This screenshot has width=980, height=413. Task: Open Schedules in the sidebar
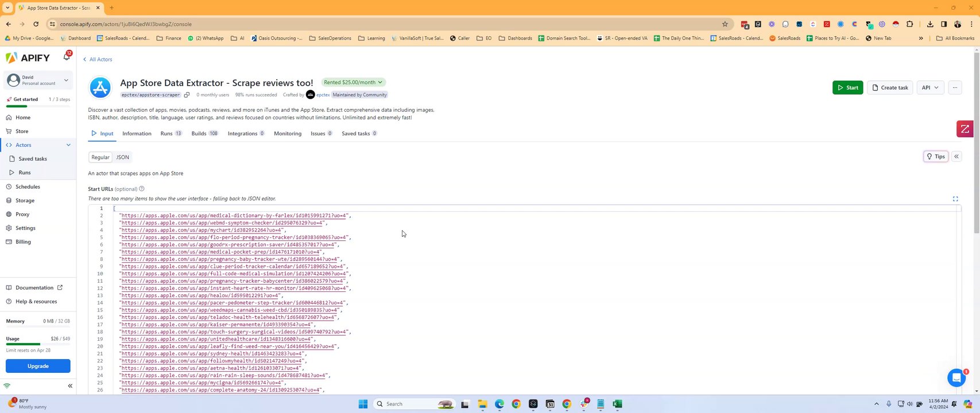[28, 187]
